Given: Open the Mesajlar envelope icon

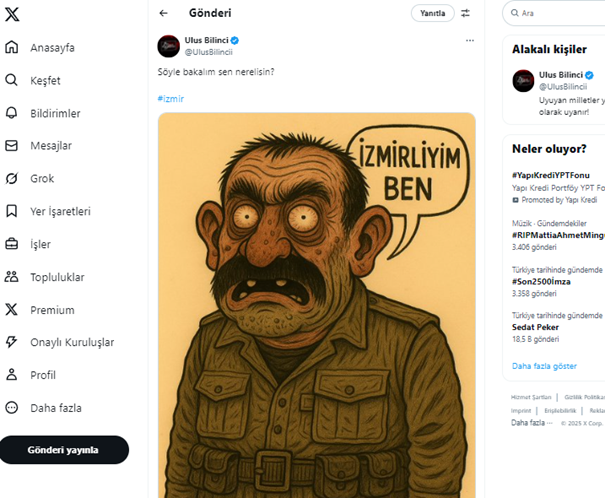Looking at the screenshot, I should (x=12, y=146).
